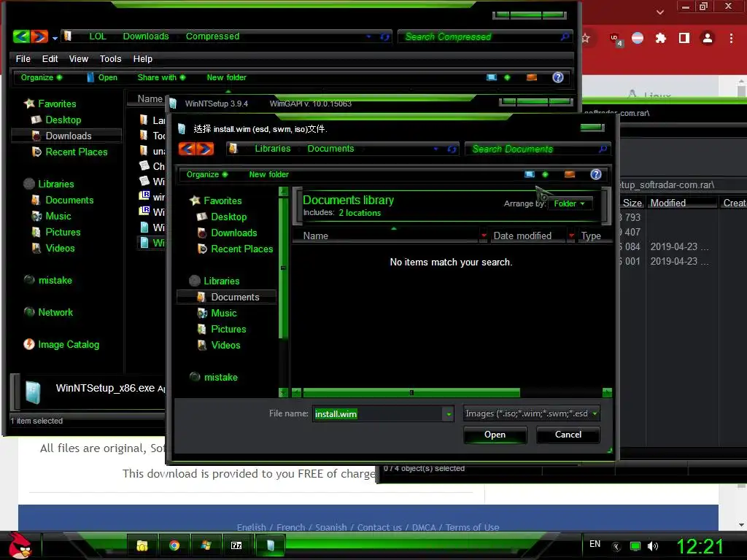
Task: Select Recent Places in Explorer sidebar
Action: pos(76,152)
